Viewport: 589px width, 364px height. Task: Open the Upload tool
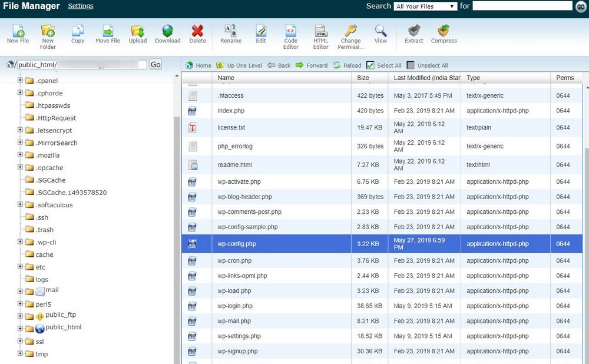click(137, 34)
